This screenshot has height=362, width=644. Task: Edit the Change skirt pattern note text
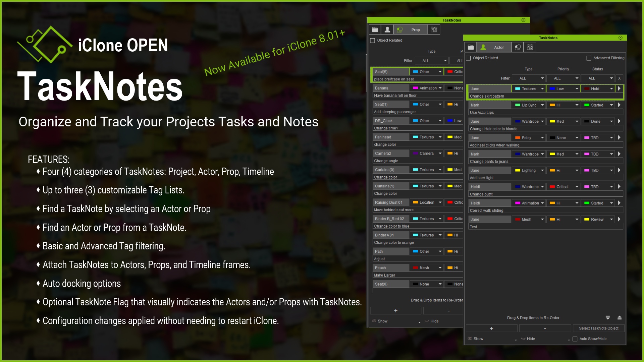point(546,96)
